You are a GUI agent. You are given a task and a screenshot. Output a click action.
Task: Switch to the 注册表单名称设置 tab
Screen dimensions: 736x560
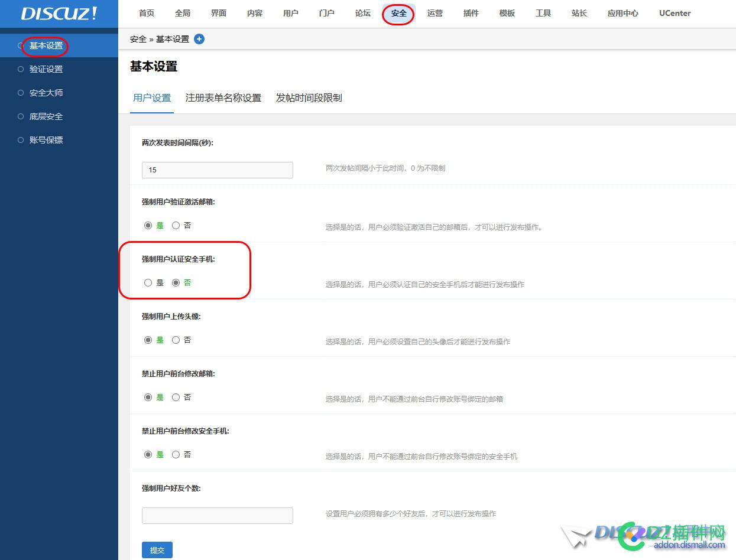point(223,98)
